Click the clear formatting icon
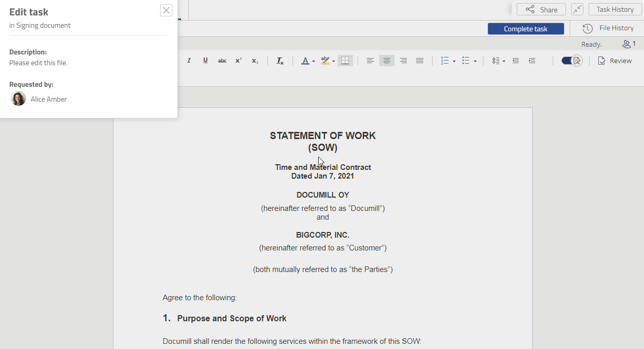Screen dimensions: 644x349 (x=280, y=61)
